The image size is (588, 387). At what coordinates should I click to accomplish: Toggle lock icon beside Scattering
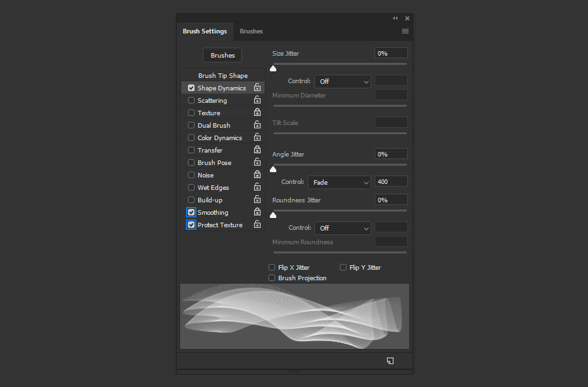click(x=257, y=100)
